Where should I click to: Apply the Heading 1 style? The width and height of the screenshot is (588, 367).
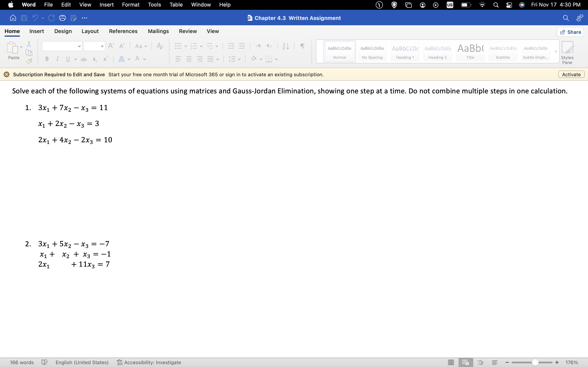point(405,51)
